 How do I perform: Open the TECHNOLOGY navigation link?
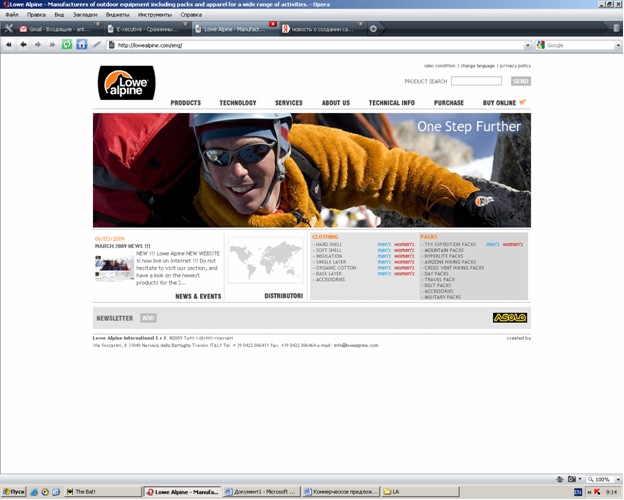[x=238, y=103]
